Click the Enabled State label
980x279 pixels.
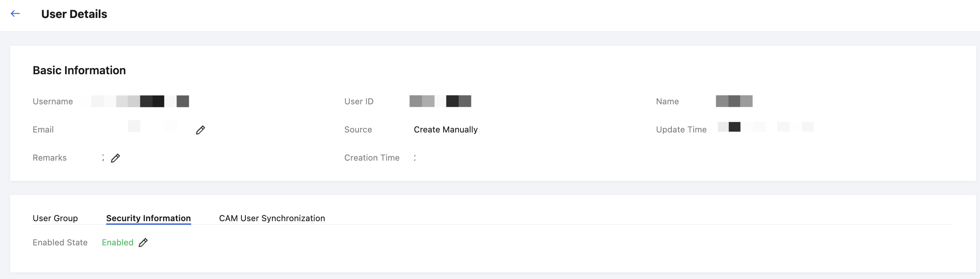point(60,243)
